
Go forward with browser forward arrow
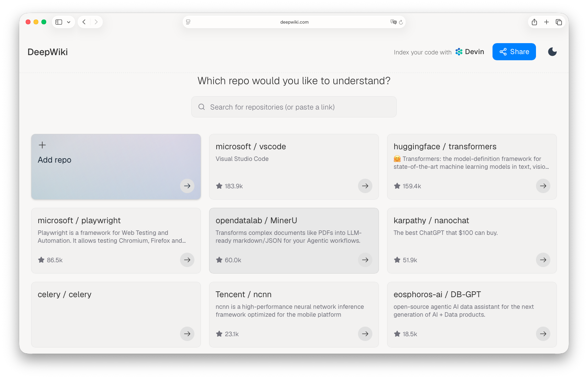(x=96, y=22)
